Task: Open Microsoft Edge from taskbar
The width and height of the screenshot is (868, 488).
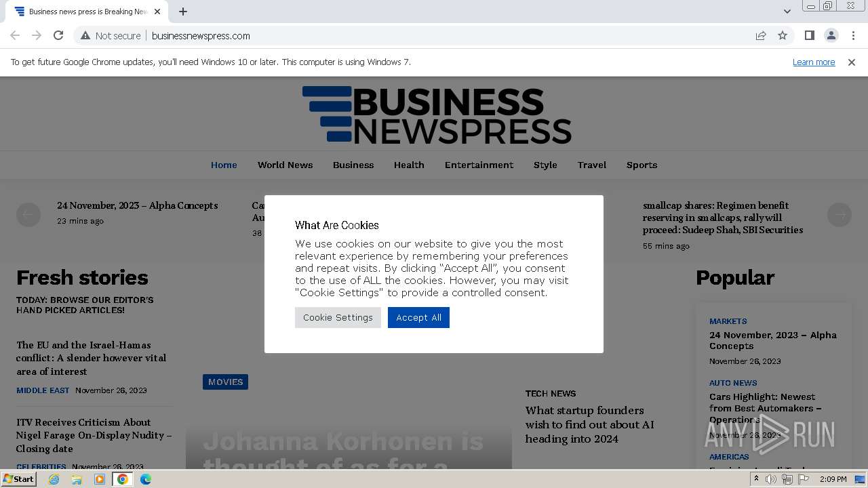Action: click(x=146, y=479)
